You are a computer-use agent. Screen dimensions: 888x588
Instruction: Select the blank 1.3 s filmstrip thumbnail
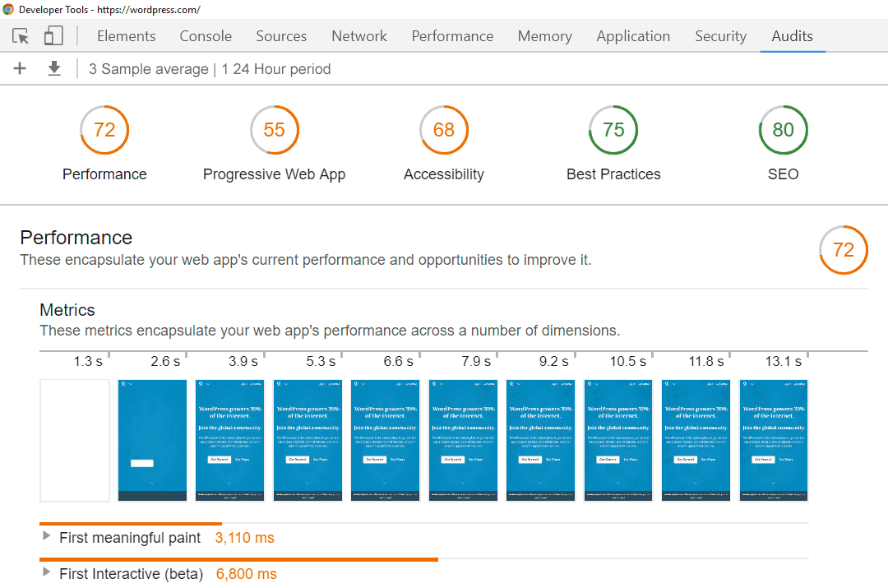pyautogui.click(x=75, y=440)
